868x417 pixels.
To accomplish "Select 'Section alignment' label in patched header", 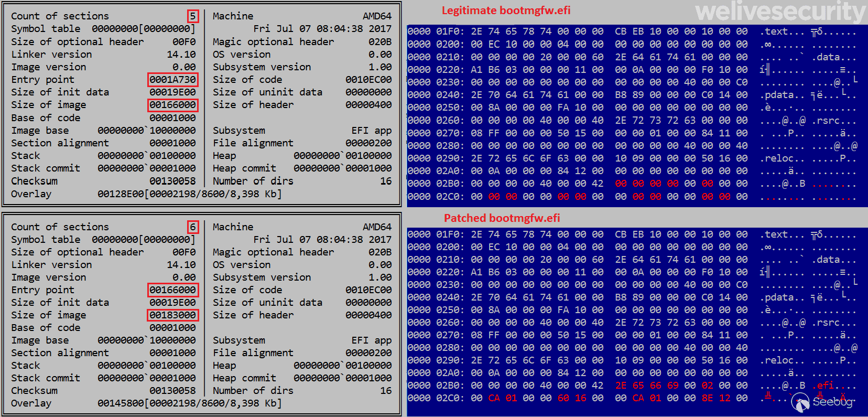I will pyautogui.click(x=60, y=353).
